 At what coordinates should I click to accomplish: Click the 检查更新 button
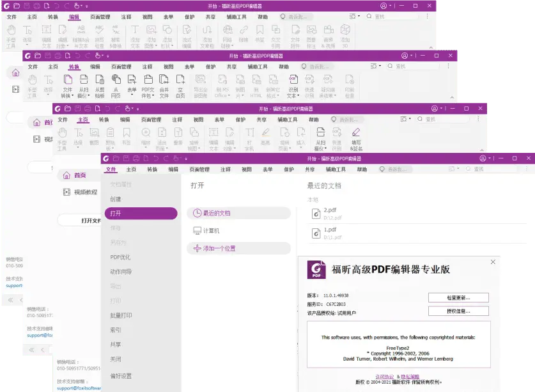point(458,297)
